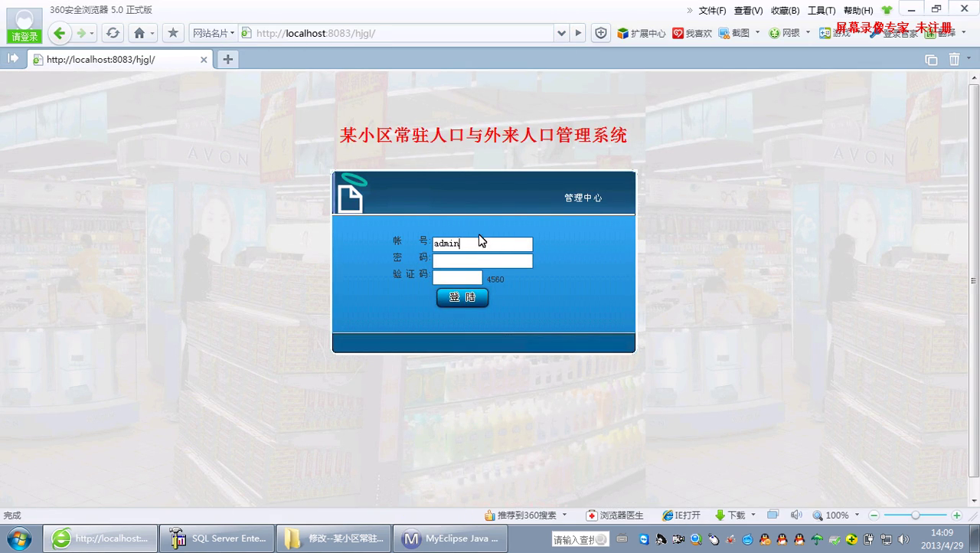Open the Windows Start button
The width and height of the screenshot is (980, 553).
18,538
